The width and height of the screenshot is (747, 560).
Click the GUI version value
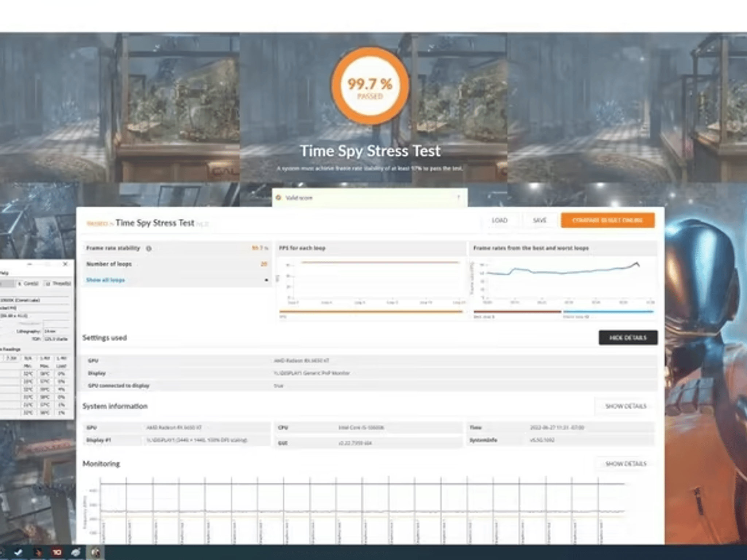pyautogui.click(x=355, y=443)
